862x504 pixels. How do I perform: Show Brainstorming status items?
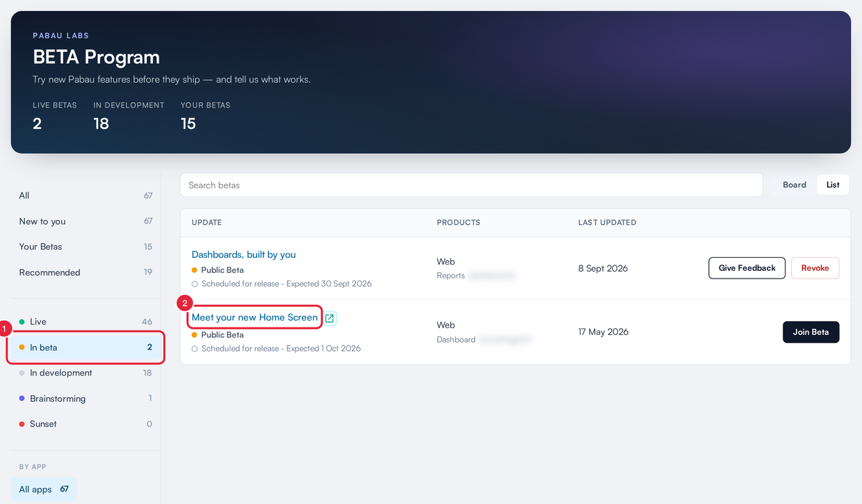tap(86, 399)
